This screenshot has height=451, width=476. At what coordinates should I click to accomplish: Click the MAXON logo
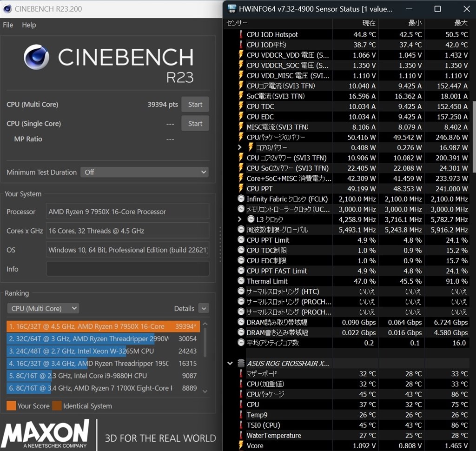click(x=46, y=434)
